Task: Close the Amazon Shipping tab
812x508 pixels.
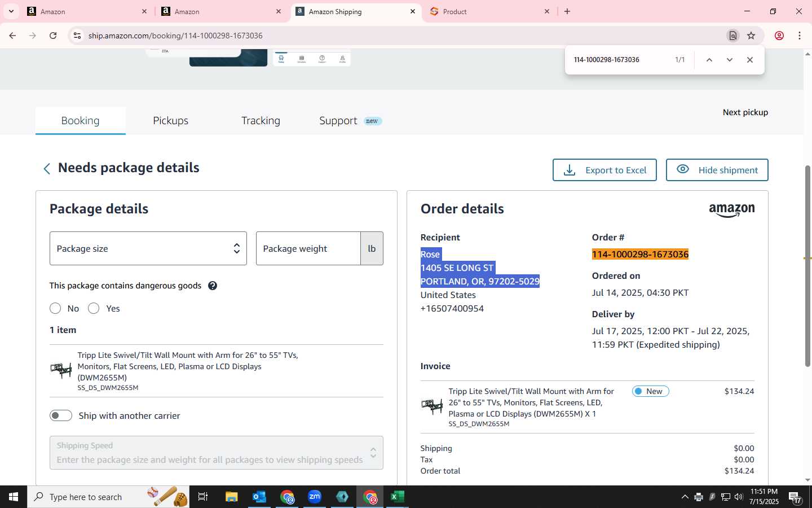Action: click(413, 11)
